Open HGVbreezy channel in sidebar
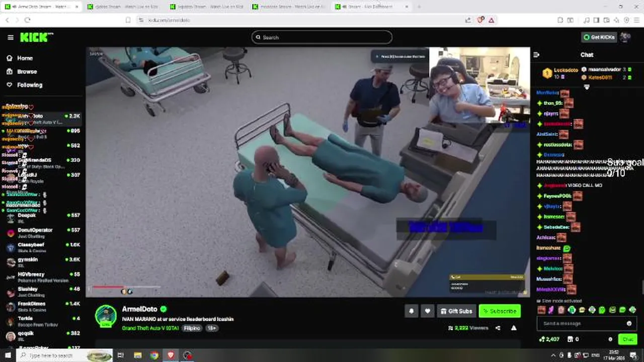Viewport: 644px width, 362px height. pos(43,277)
